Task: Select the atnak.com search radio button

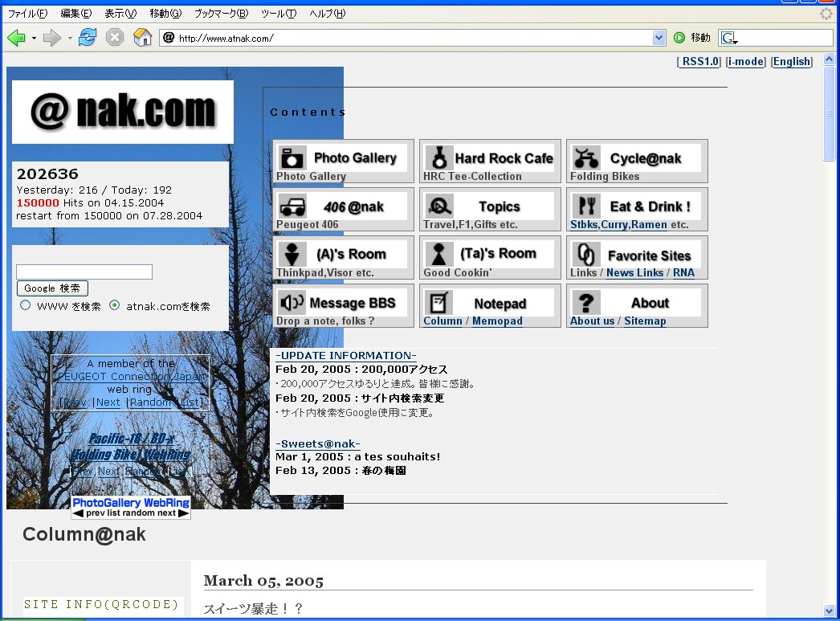Action: (114, 305)
